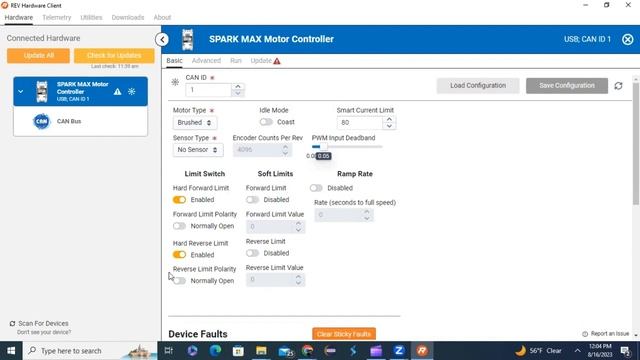Show hidden system tray icons
Image resolution: width=640 pixels, height=360 pixels.
[x=577, y=351]
